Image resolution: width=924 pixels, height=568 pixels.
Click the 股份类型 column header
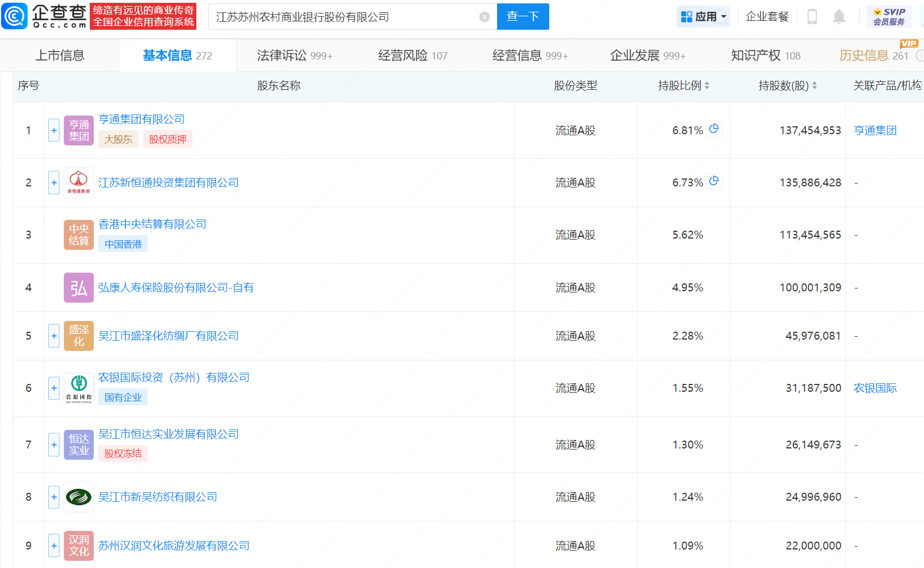[576, 86]
